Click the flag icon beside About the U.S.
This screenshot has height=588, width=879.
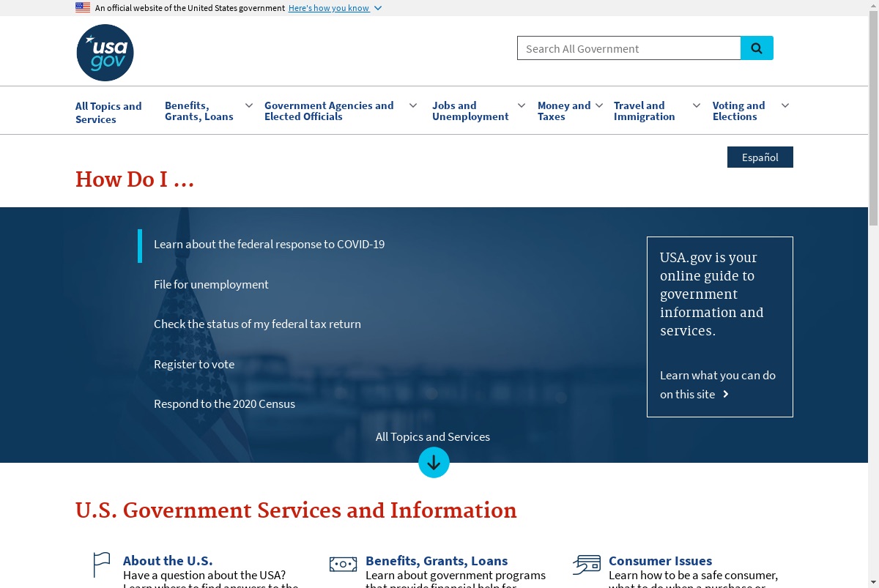coord(102,565)
